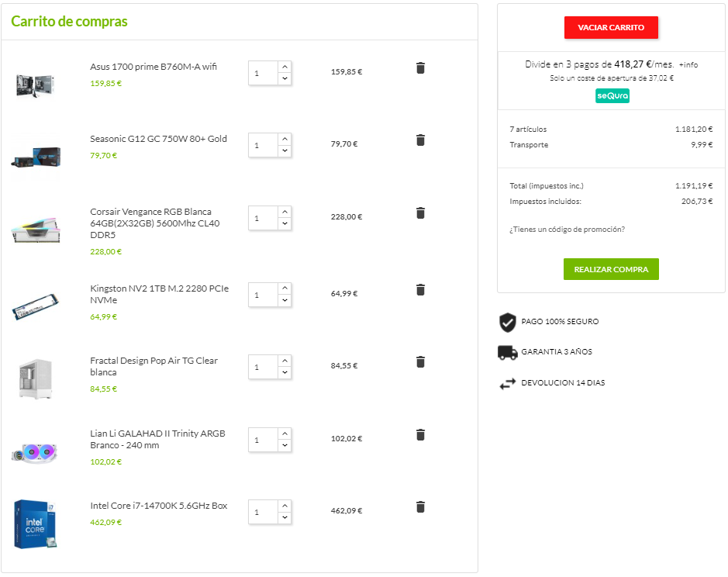Click the Carrito de compras heading
The image size is (728, 577).
pos(69,22)
